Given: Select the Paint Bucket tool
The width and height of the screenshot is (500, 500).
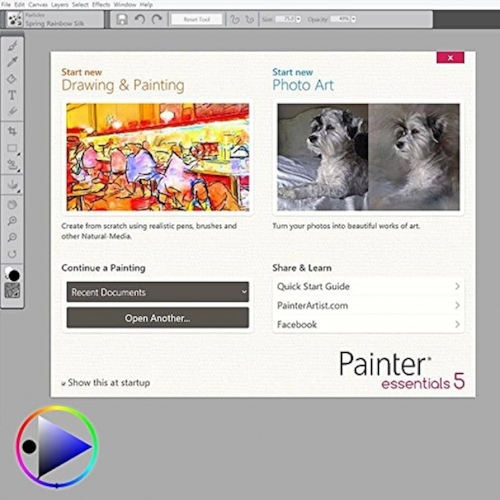Looking at the screenshot, I should (12, 79).
